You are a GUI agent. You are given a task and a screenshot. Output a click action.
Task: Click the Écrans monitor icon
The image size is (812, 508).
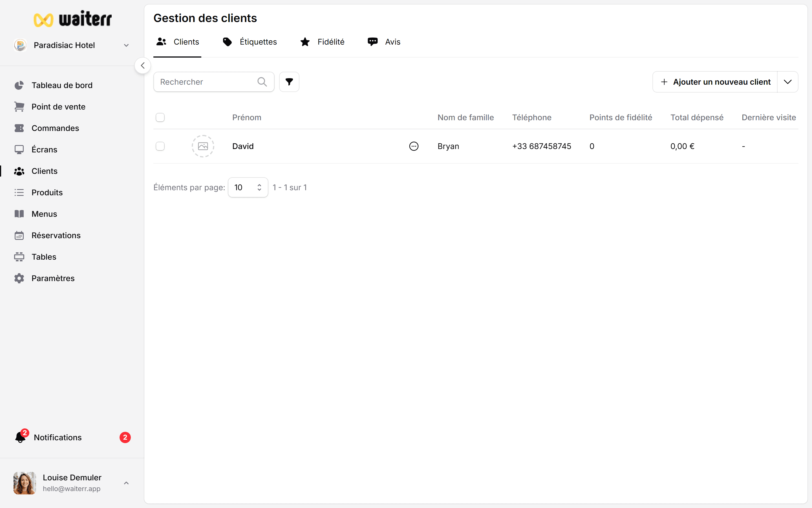19,150
